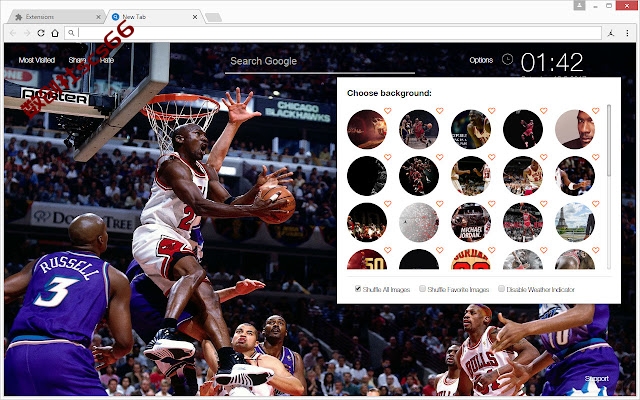640x400 pixels.
Task: Favorite the MICHAEL JORDAN text collage background
Action: [491, 204]
